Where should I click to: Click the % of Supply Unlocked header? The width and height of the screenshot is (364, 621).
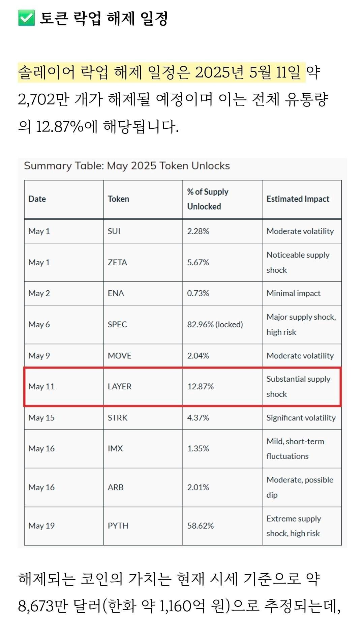[x=208, y=199]
